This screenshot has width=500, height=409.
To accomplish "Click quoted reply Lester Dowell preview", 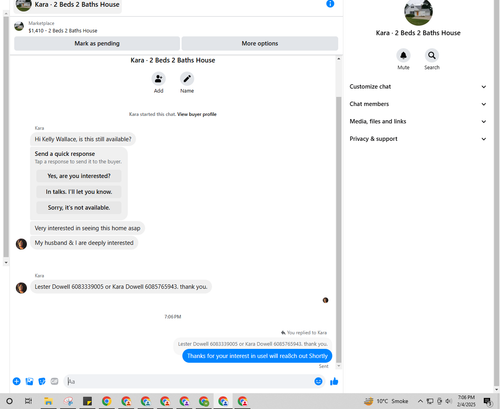I will point(252,344).
